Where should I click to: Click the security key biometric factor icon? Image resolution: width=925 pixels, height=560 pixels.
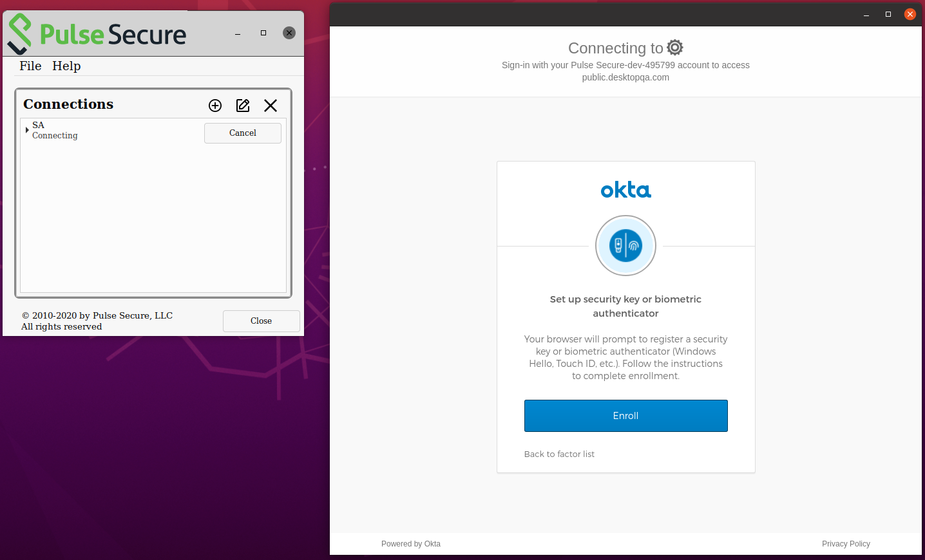pos(625,245)
